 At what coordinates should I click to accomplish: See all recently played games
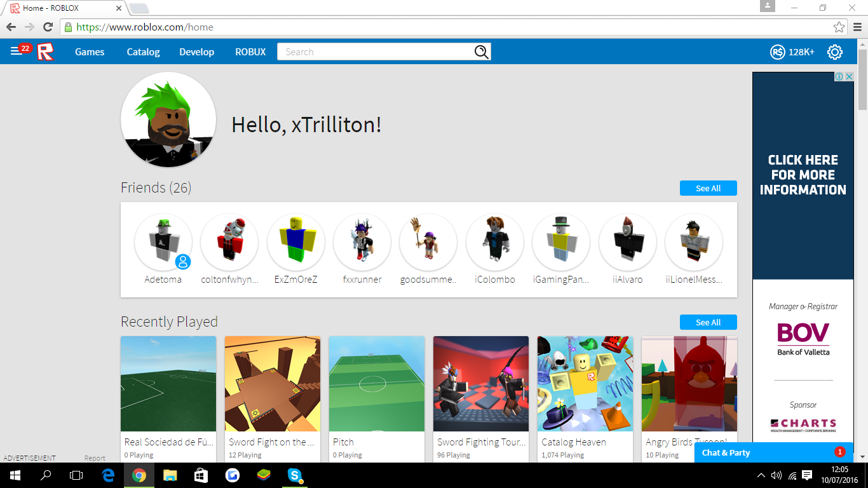708,322
